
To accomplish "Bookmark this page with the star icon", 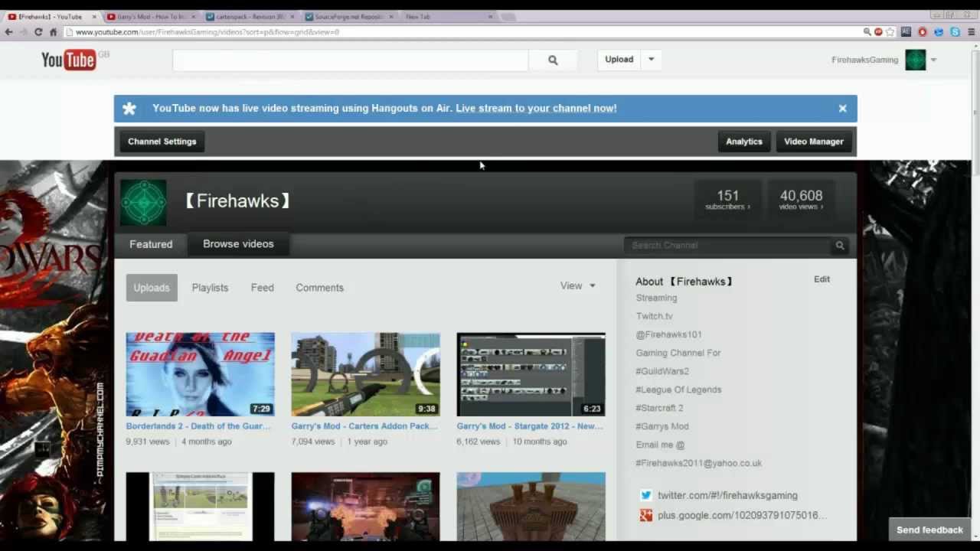I will coord(890,32).
